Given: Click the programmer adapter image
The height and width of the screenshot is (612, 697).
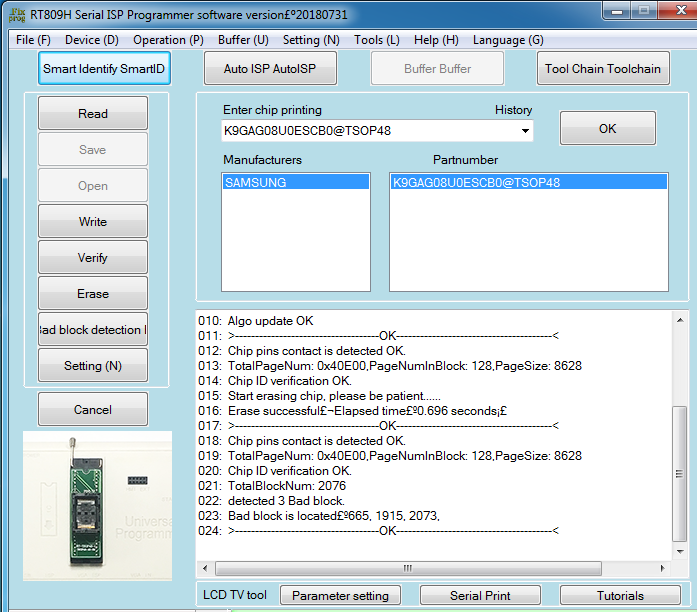Looking at the screenshot, I should coord(97,506).
